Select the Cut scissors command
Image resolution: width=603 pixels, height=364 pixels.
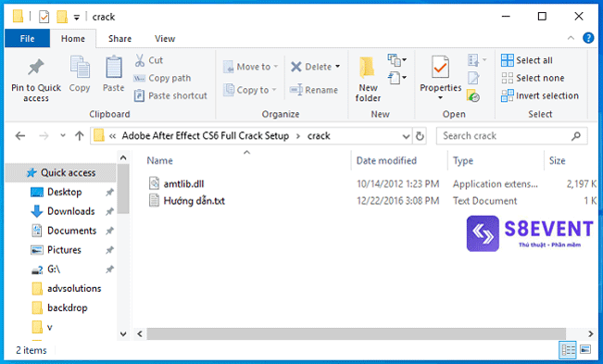click(x=148, y=60)
